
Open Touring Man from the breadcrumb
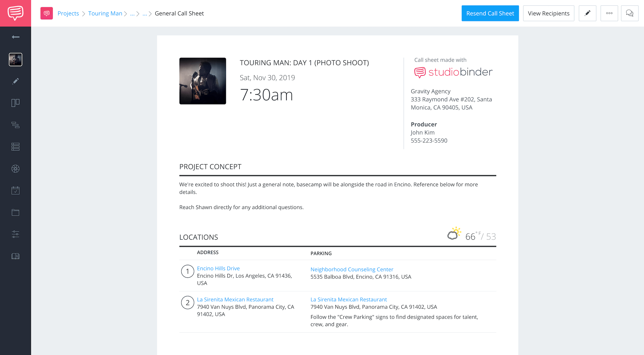tap(105, 13)
